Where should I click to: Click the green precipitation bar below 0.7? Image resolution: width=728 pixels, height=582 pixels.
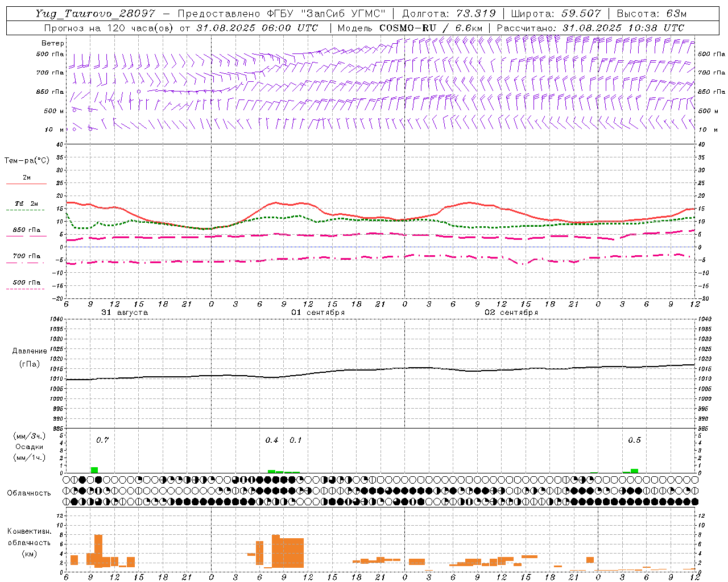pyautogui.click(x=94, y=470)
